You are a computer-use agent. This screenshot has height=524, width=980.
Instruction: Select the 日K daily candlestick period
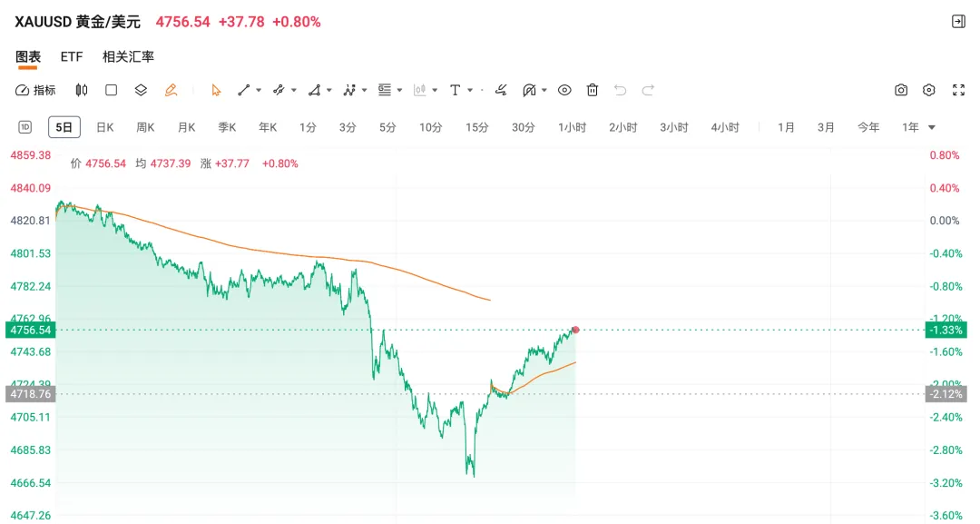point(105,127)
